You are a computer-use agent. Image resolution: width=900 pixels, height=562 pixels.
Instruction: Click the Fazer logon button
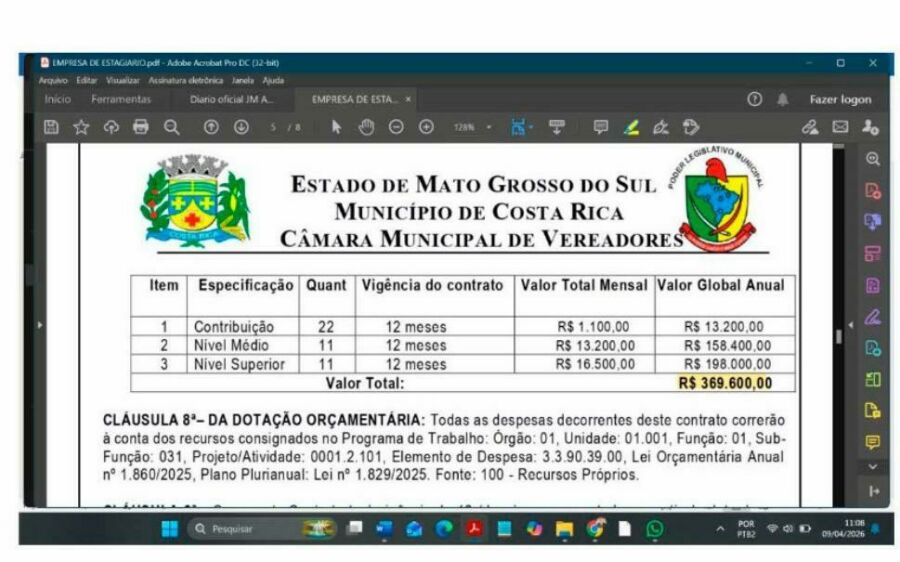pos(840,99)
